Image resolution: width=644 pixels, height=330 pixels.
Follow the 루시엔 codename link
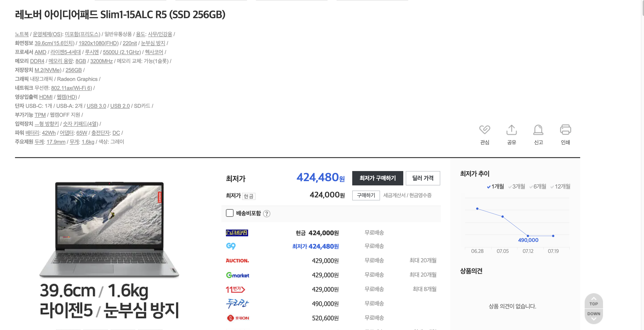(92, 52)
